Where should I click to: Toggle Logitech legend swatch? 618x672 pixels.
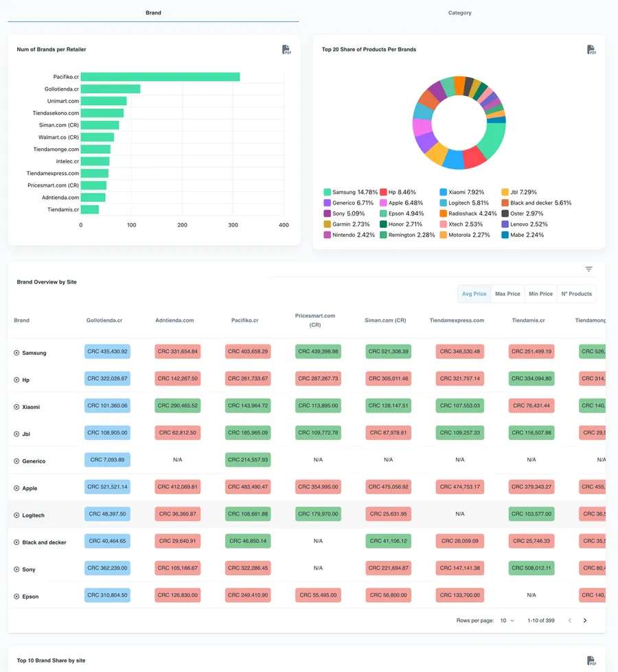[x=444, y=202]
